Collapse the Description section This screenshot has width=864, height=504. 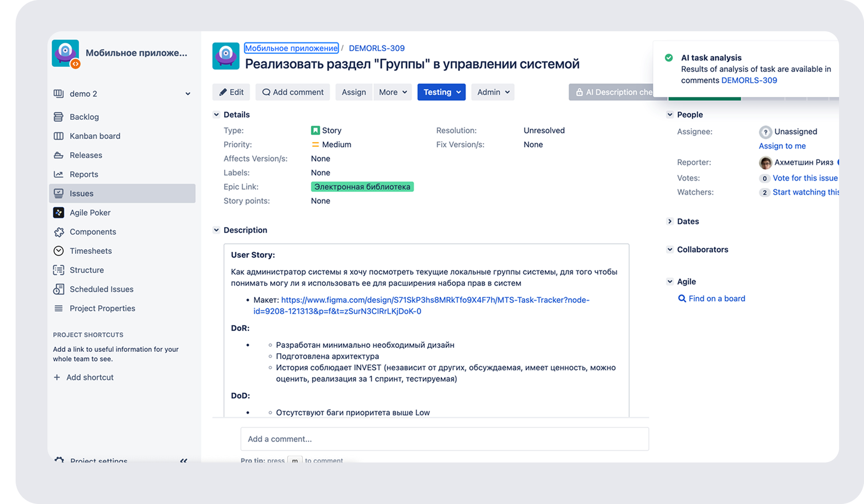(216, 230)
